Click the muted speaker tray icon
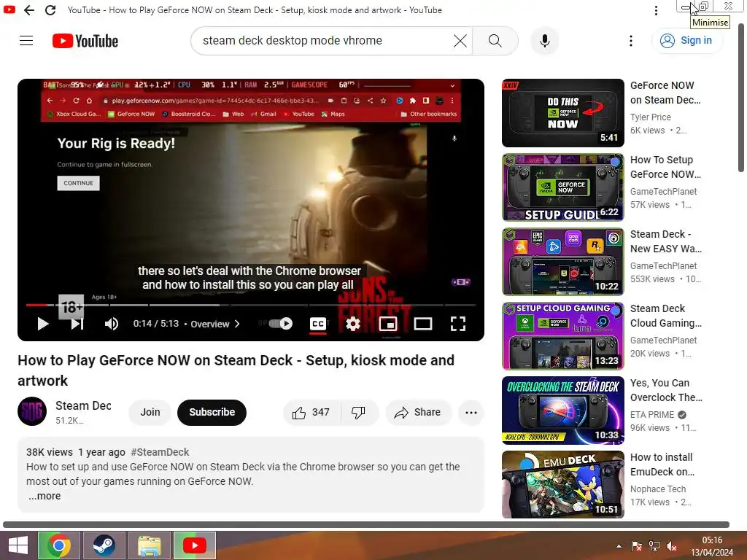The image size is (747, 560). 672,546
